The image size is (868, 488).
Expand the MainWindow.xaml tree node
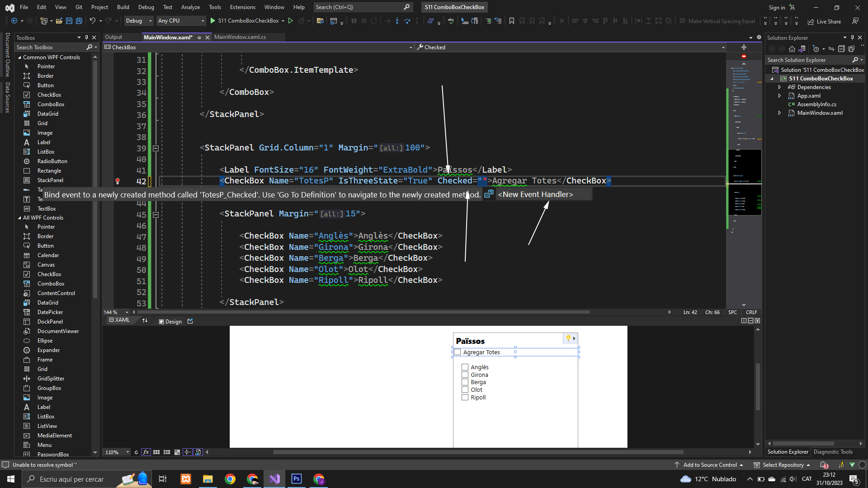click(779, 113)
